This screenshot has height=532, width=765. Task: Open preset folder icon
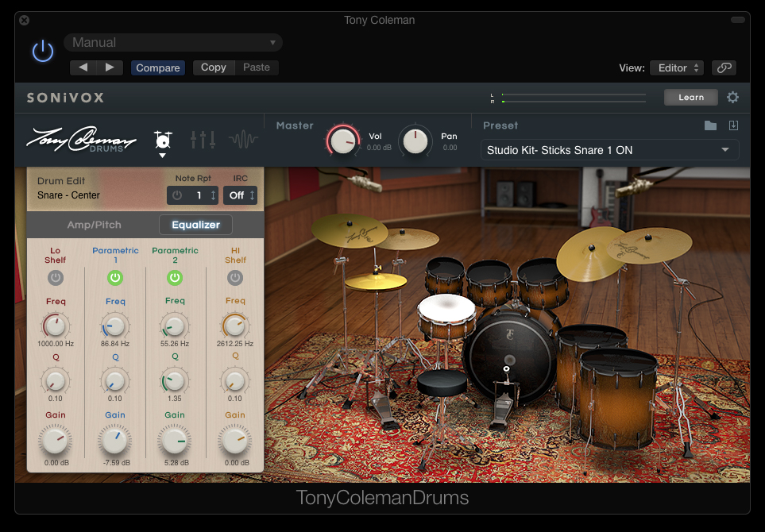(x=710, y=125)
